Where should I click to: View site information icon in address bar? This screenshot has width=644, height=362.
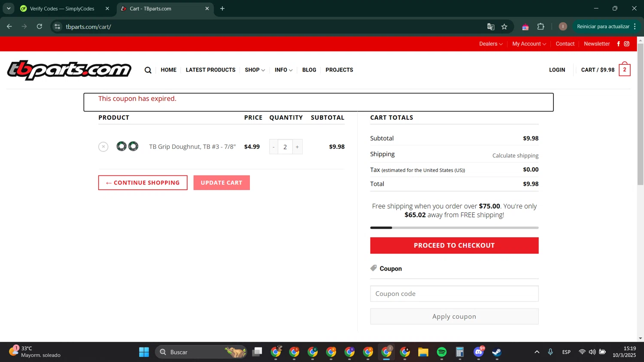pyautogui.click(x=57, y=27)
